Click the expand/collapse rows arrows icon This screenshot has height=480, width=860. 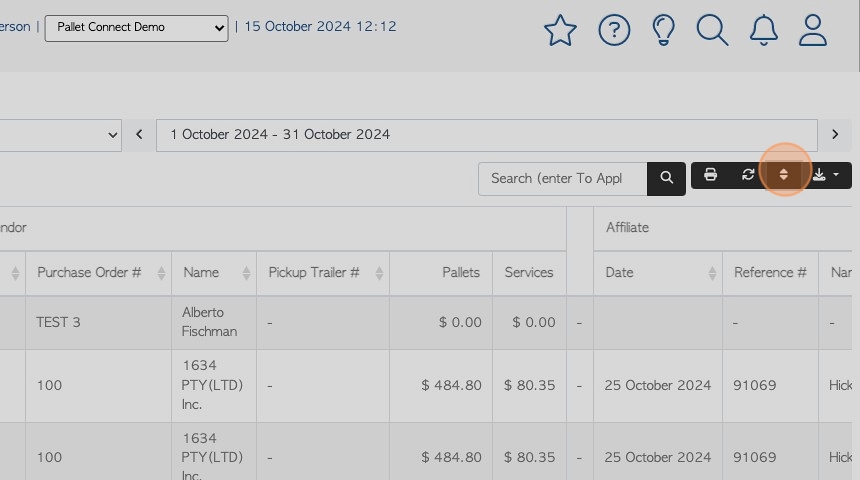(784, 175)
